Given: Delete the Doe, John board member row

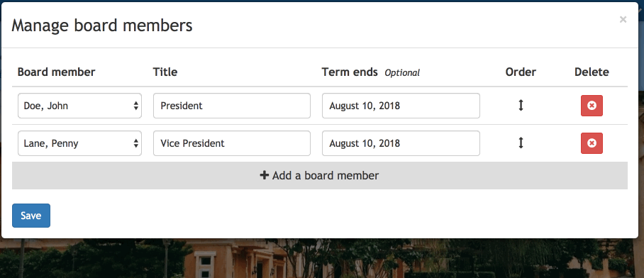Looking at the screenshot, I should [x=592, y=106].
